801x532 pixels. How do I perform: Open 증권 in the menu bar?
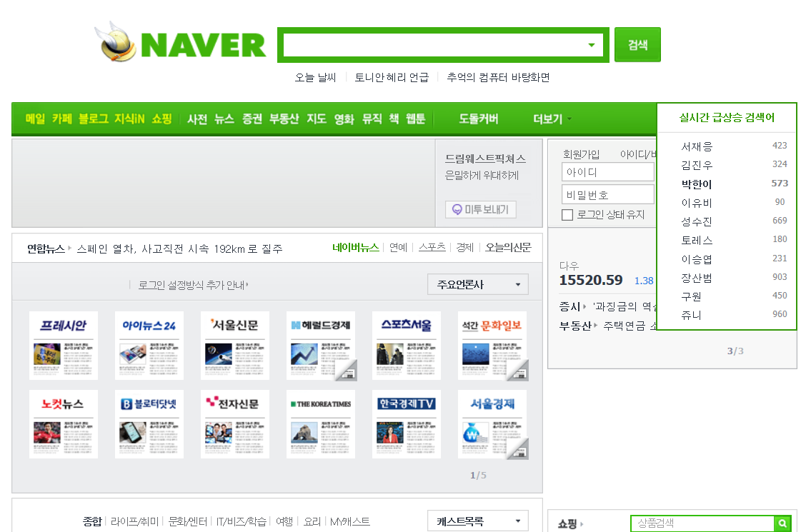pos(252,119)
